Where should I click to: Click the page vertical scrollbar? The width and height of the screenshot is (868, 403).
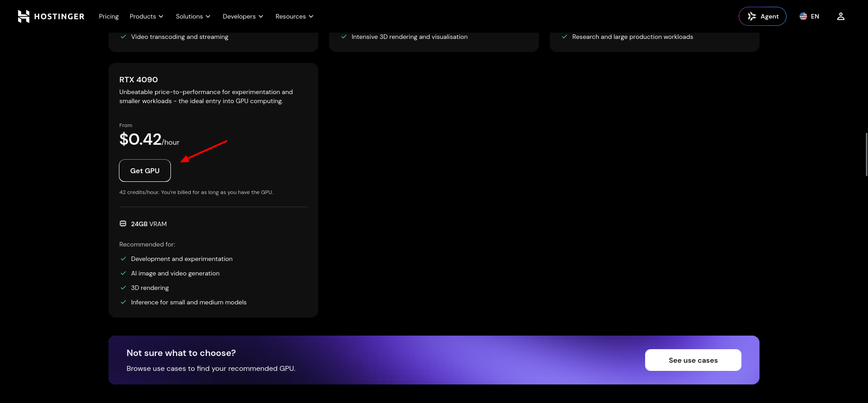click(866, 154)
